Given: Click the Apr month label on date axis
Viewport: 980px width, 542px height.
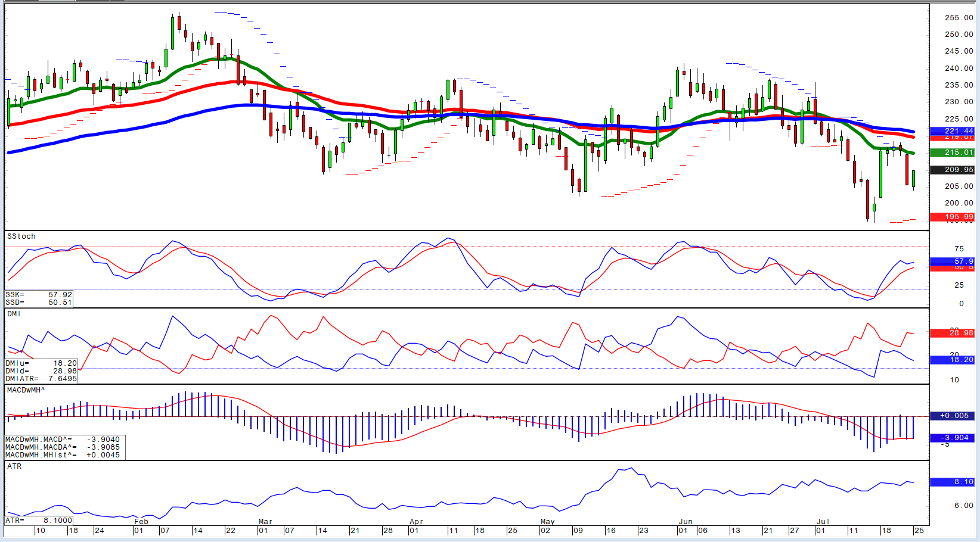Looking at the screenshot, I should (x=416, y=522).
